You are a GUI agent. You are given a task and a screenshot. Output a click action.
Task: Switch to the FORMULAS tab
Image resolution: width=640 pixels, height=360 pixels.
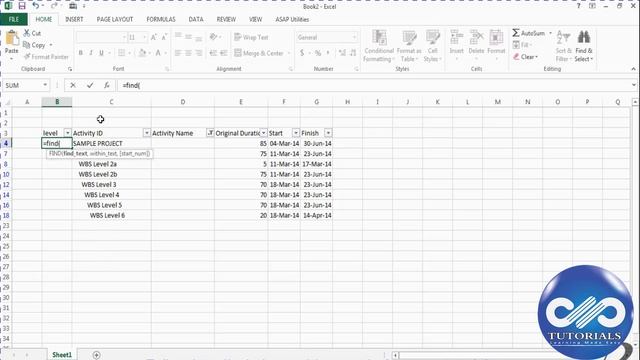(161, 19)
